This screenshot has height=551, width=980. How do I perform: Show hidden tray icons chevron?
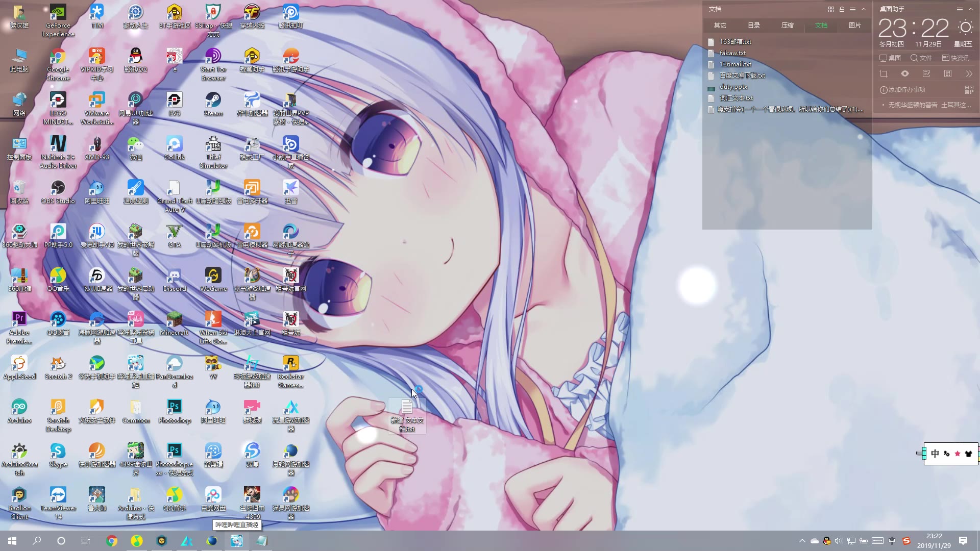coord(802,541)
